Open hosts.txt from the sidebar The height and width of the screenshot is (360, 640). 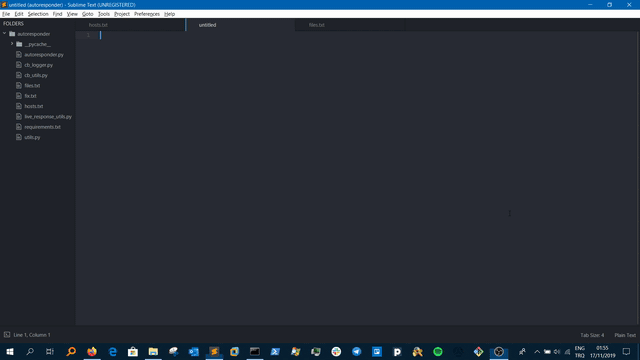(x=33, y=106)
